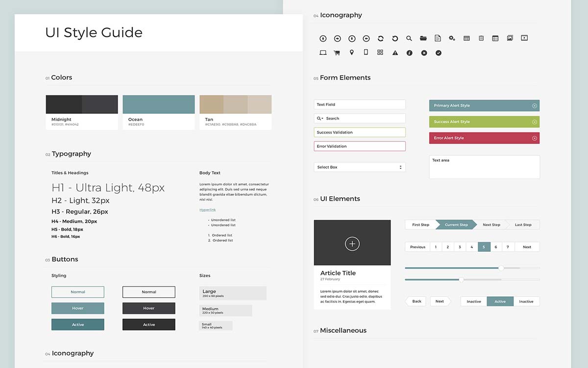Image resolution: width=588 pixels, height=368 pixels.
Task: Click Previous in the pagination
Action: pyautogui.click(x=417, y=247)
